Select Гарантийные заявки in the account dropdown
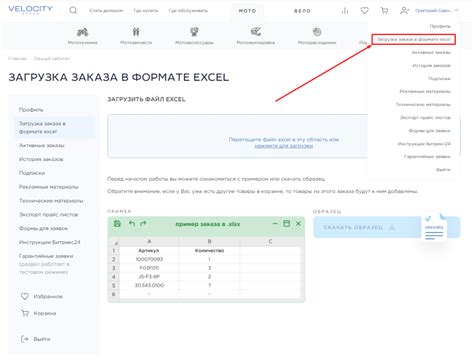The height and width of the screenshot is (363, 474). 427,156
